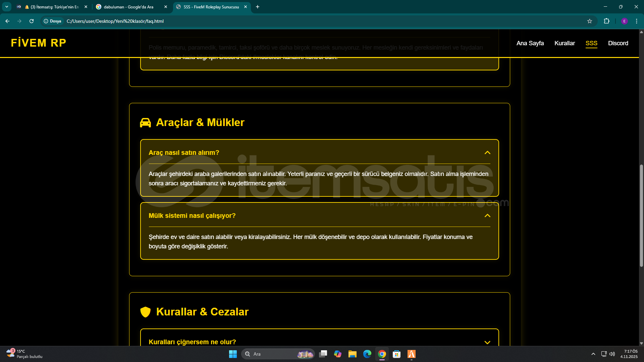Screen dimensions: 644x362
Task: Click the FİVEM RP site logo
Action: point(39,43)
